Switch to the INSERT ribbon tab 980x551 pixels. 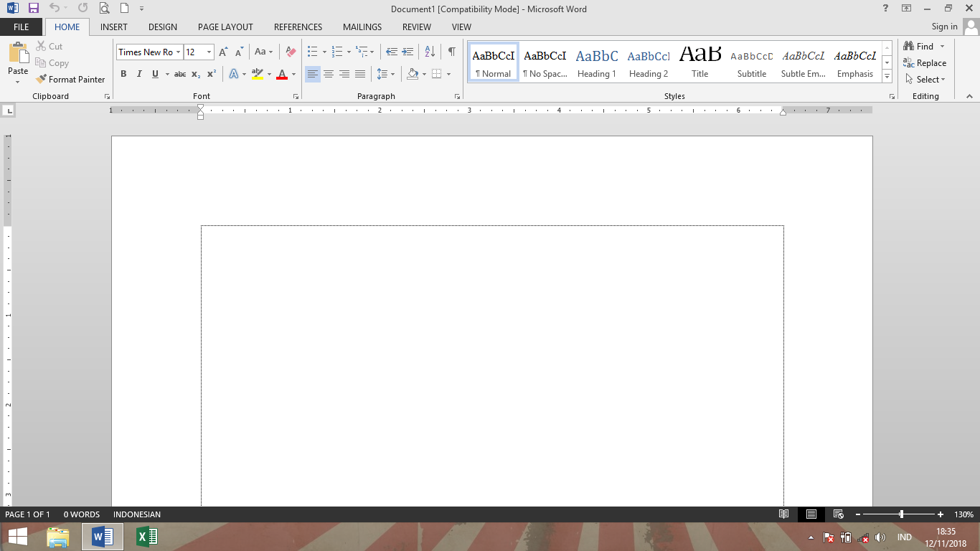coord(113,27)
